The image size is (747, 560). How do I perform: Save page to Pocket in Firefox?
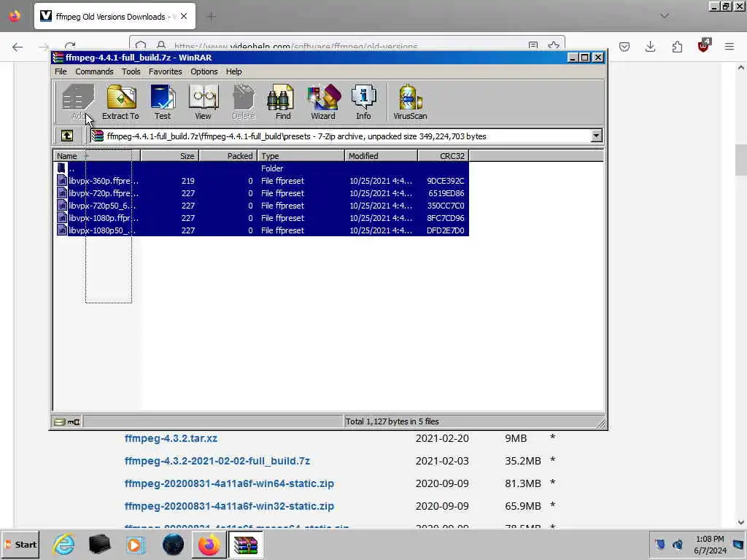tap(624, 47)
